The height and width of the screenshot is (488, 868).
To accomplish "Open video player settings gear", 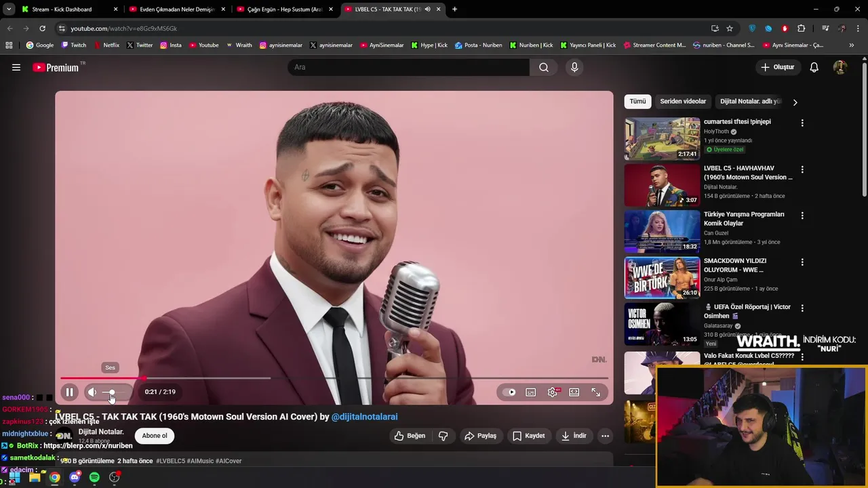I will (x=553, y=392).
